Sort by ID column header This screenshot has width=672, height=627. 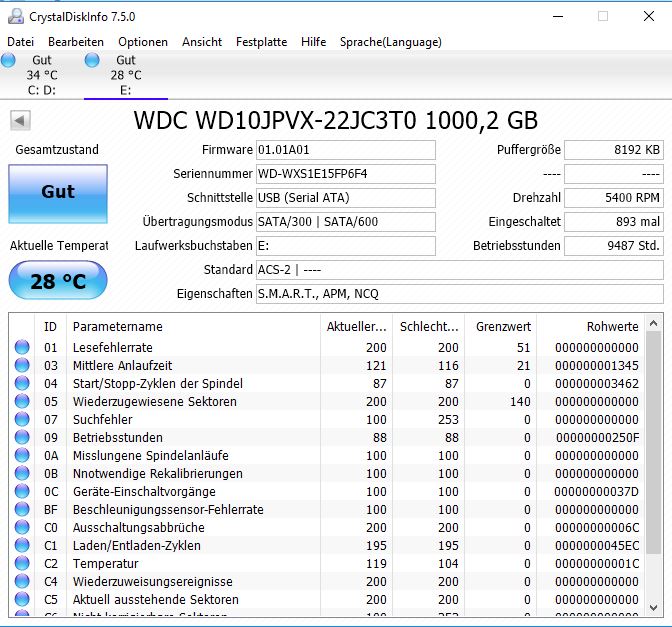tap(50, 327)
